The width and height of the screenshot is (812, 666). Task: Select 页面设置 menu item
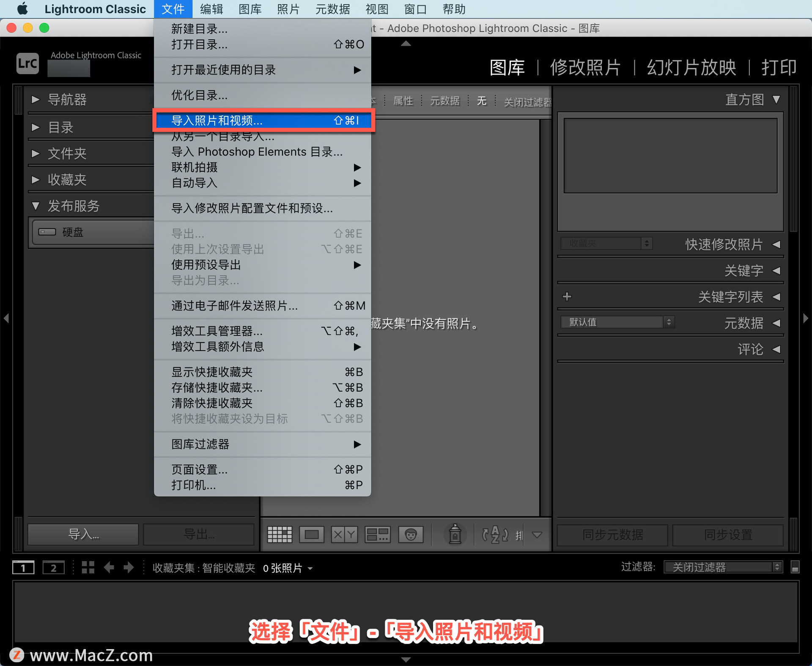[x=263, y=470]
